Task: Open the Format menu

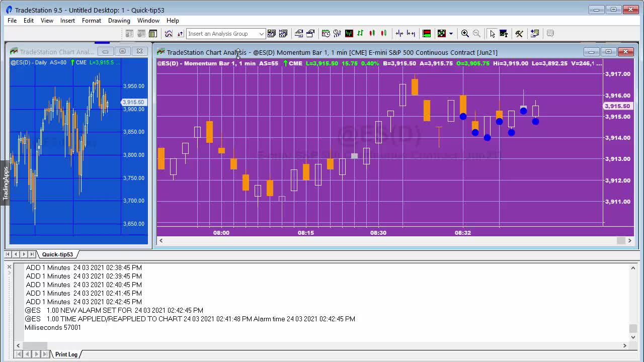Action: (91, 21)
